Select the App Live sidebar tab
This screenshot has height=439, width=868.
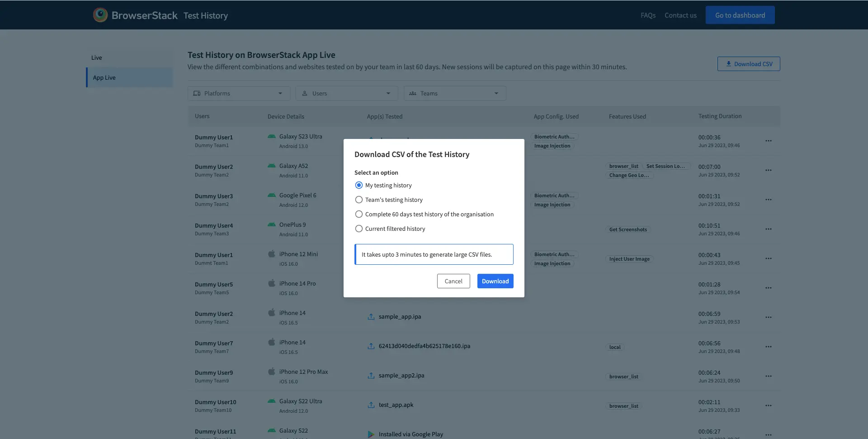[104, 77]
